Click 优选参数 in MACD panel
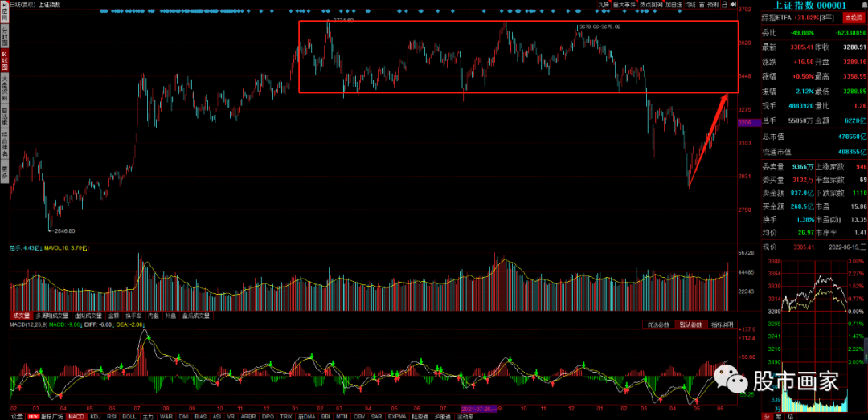The image size is (868, 420). click(x=659, y=324)
